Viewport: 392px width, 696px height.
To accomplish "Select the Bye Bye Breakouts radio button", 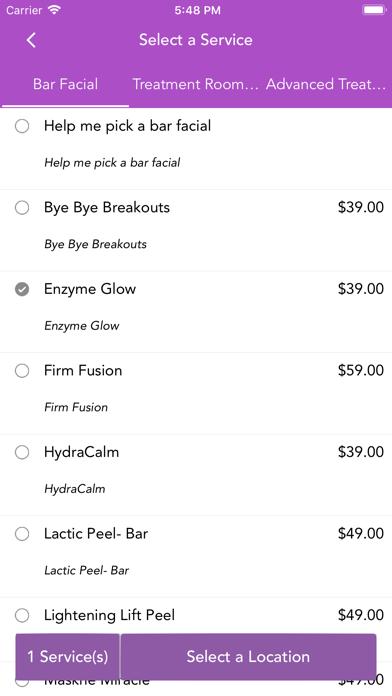I will pyautogui.click(x=22, y=208).
